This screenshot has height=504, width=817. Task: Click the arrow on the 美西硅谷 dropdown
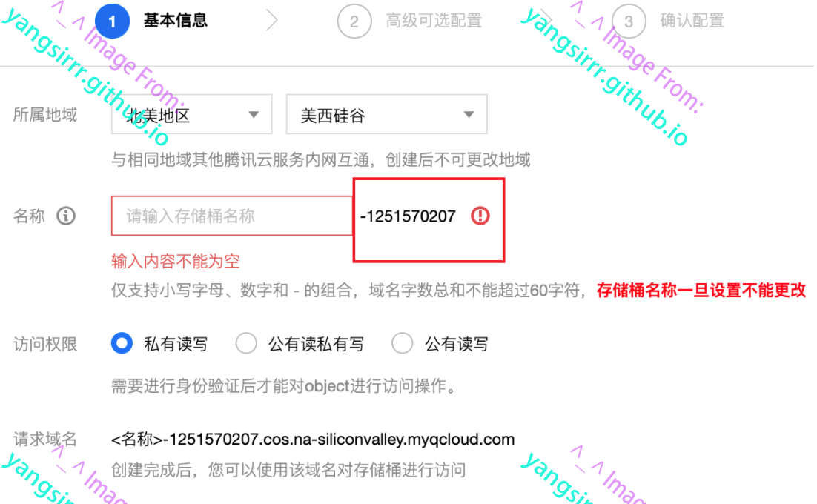point(469,115)
